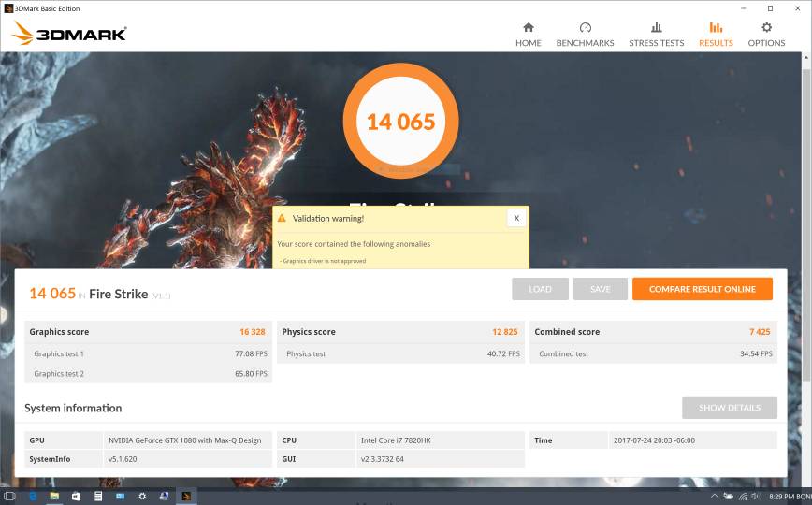Viewport: 812px width, 505px height.
Task: Go to the Home section
Action: [529, 35]
